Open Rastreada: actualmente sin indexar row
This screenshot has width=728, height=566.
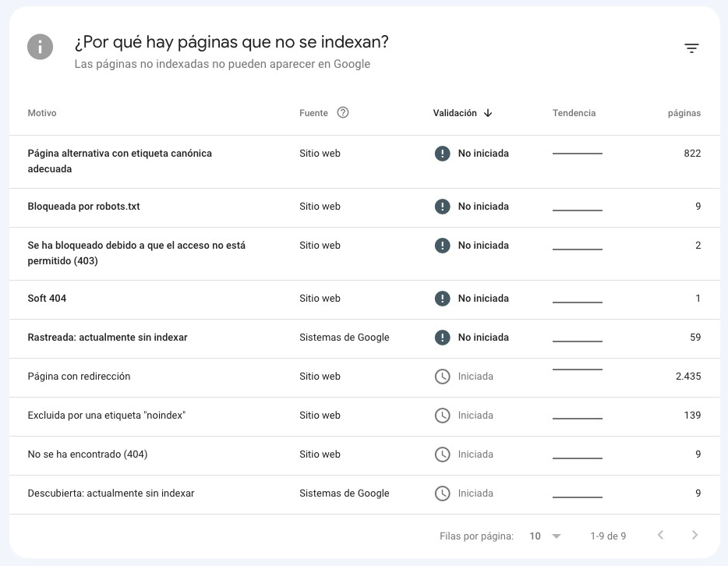point(365,338)
